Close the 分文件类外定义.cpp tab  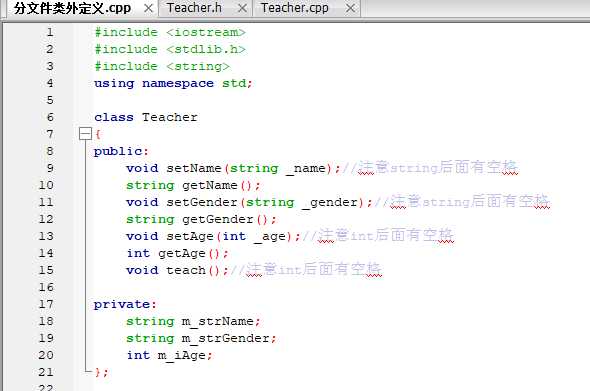coord(149,8)
